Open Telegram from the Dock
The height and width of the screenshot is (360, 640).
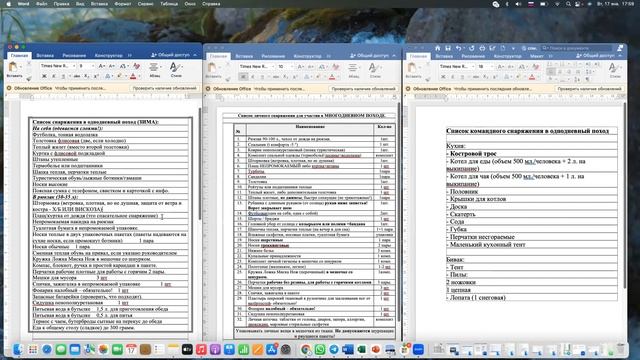pyautogui.click(x=334, y=349)
